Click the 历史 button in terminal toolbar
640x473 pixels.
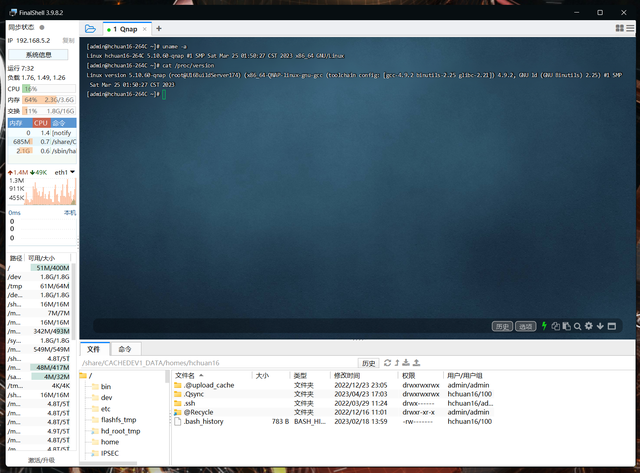pos(502,326)
